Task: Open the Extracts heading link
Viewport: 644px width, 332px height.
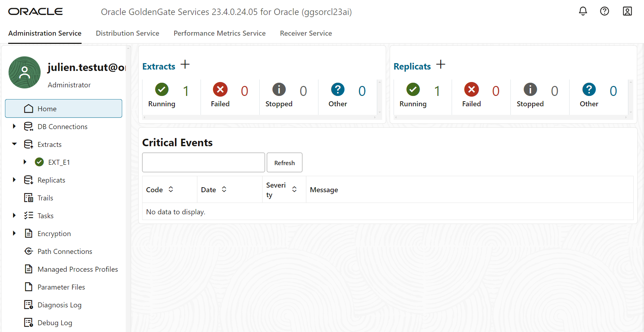Action: [x=159, y=66]
